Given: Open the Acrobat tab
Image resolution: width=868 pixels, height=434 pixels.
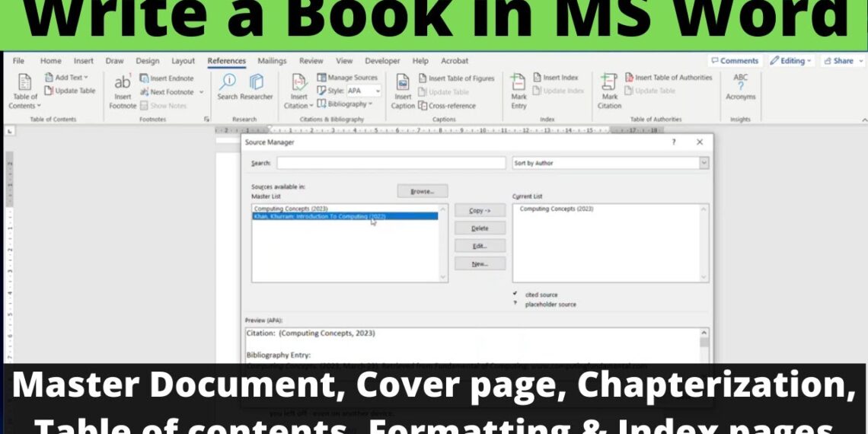Looking at the screenshot, I should click(x=455, y=61).
